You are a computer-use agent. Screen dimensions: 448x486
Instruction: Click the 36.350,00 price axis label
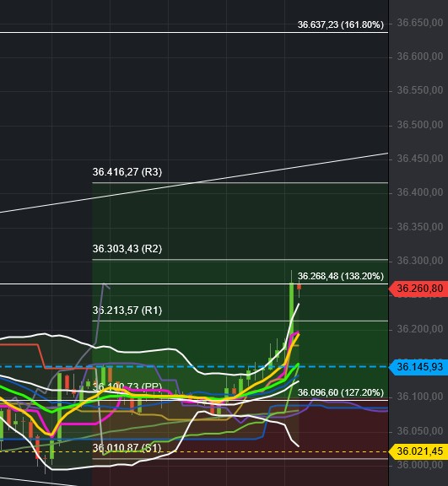point(420,227)
